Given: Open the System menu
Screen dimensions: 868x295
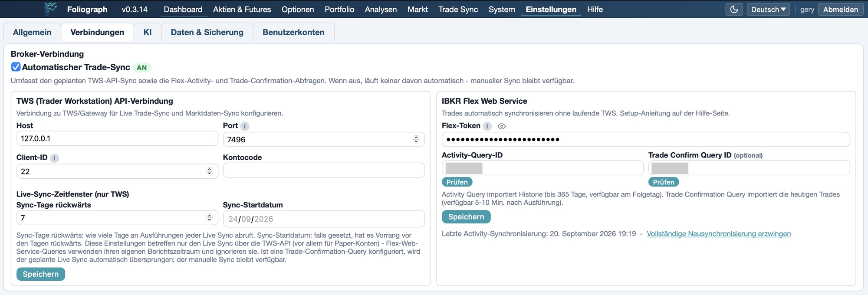Looking at the screenshot, I should pos(502,9).
